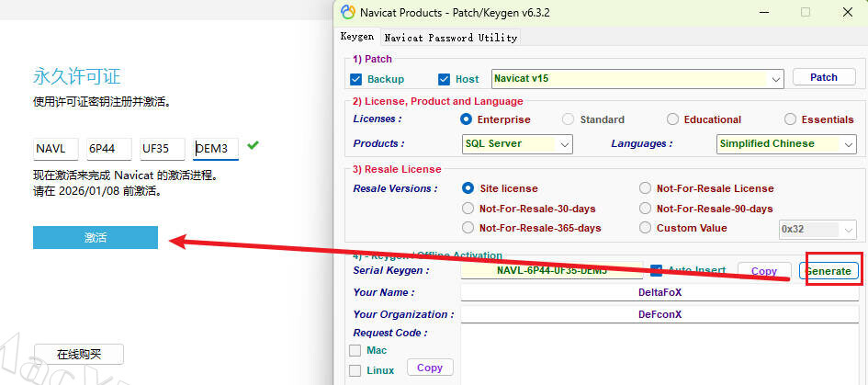
Task: Click the Navicat keygen app icon in title bar
Action: click(x=347, y=12)
